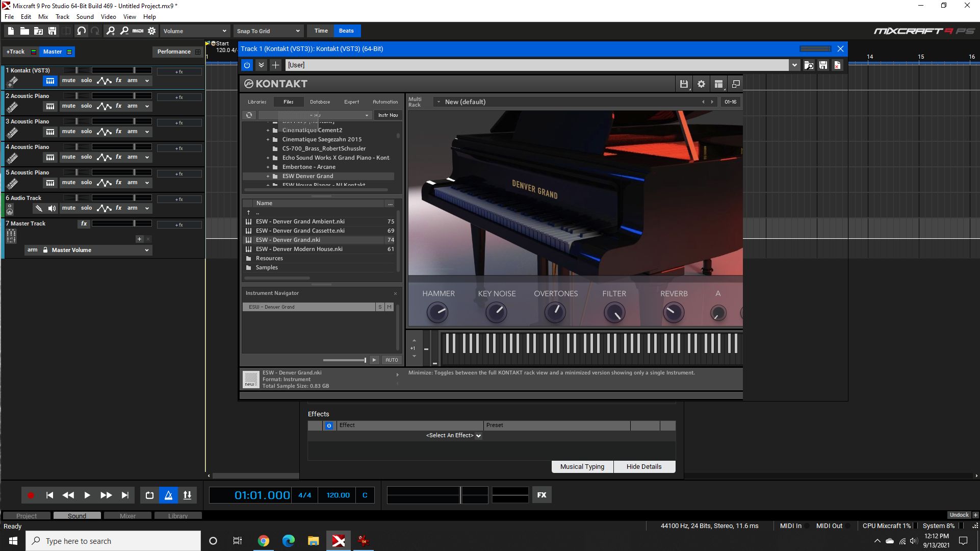Click the add plus icon in plugin bar

tap(275, 65)
